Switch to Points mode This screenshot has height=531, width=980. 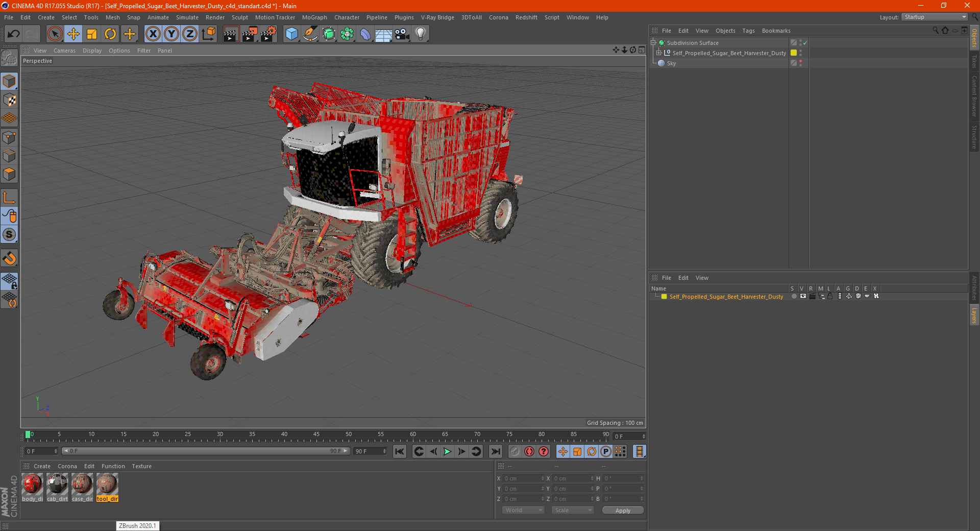pos(9,137)
